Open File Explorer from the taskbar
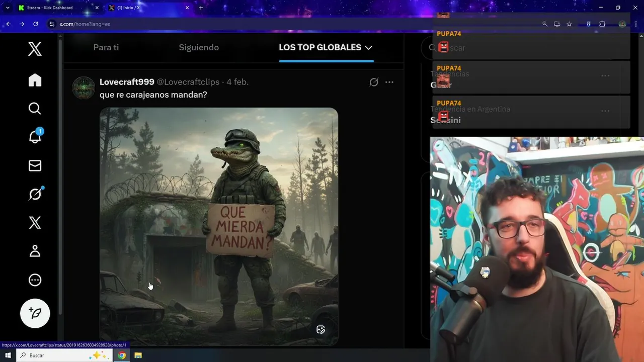This screenshot has height=362, width=644. pos(138,355)
